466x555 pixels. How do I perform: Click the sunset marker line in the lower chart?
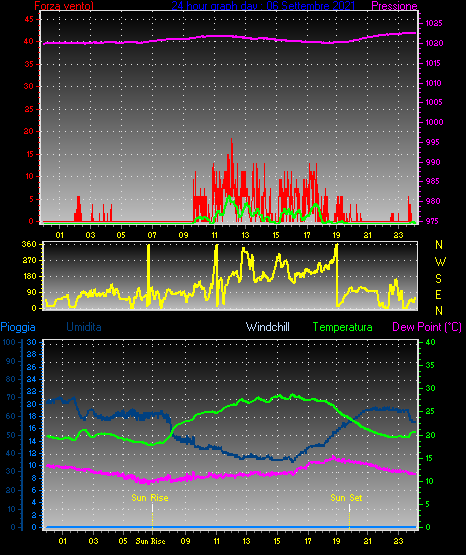(x=350, y=516)
